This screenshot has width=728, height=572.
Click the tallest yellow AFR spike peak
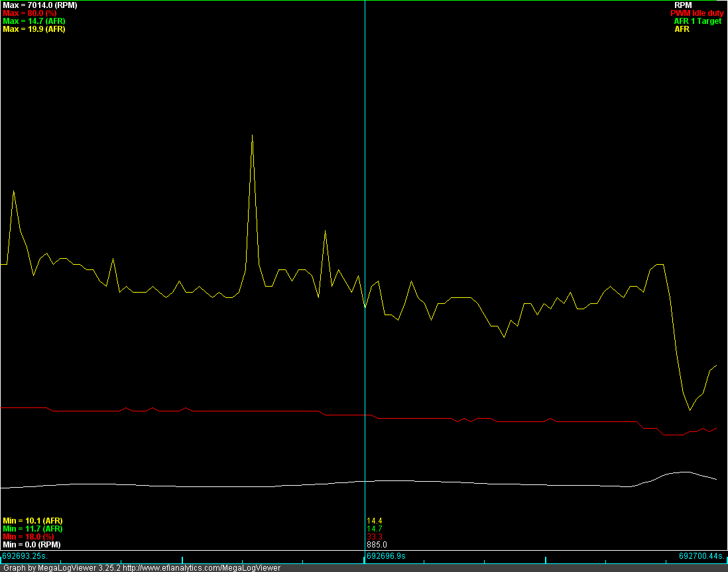pos(252,135)
